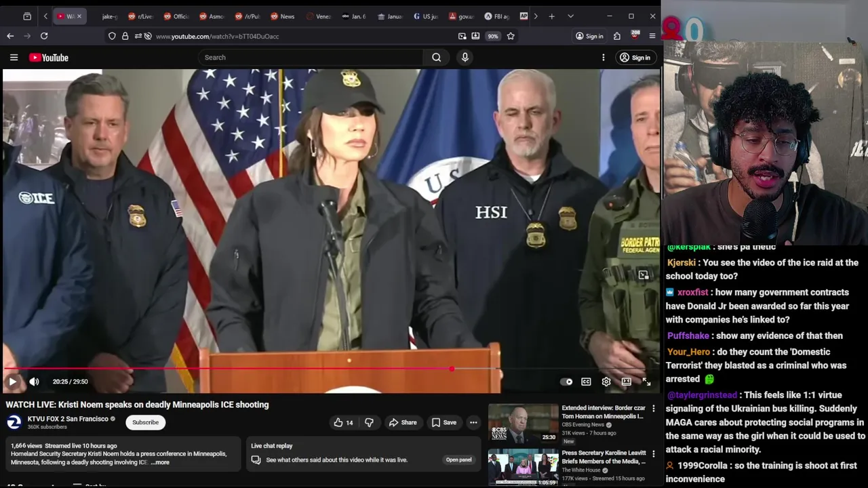
Task: Dislike the video with thumbs down
Action: (x=369, y=422)
